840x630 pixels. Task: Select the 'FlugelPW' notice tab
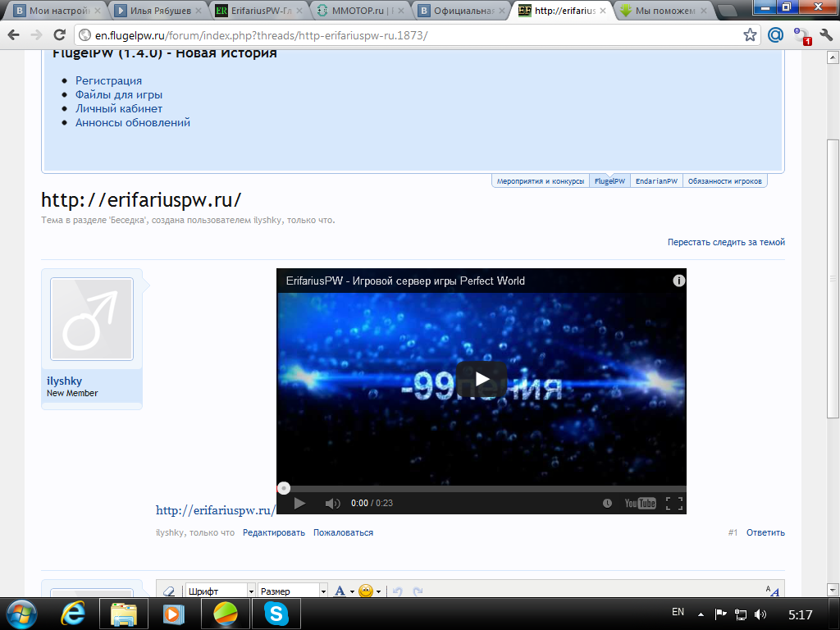pos(609,181)
